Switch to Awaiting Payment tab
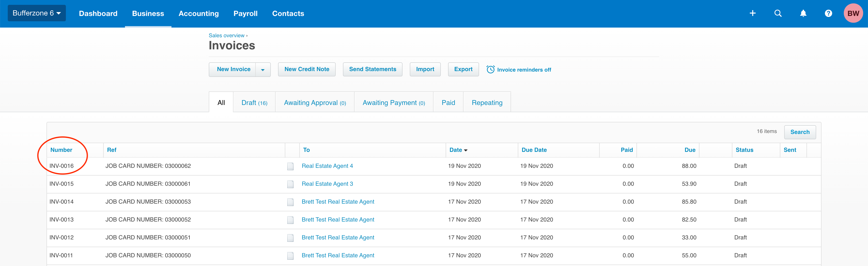 [x=394, y=102]
